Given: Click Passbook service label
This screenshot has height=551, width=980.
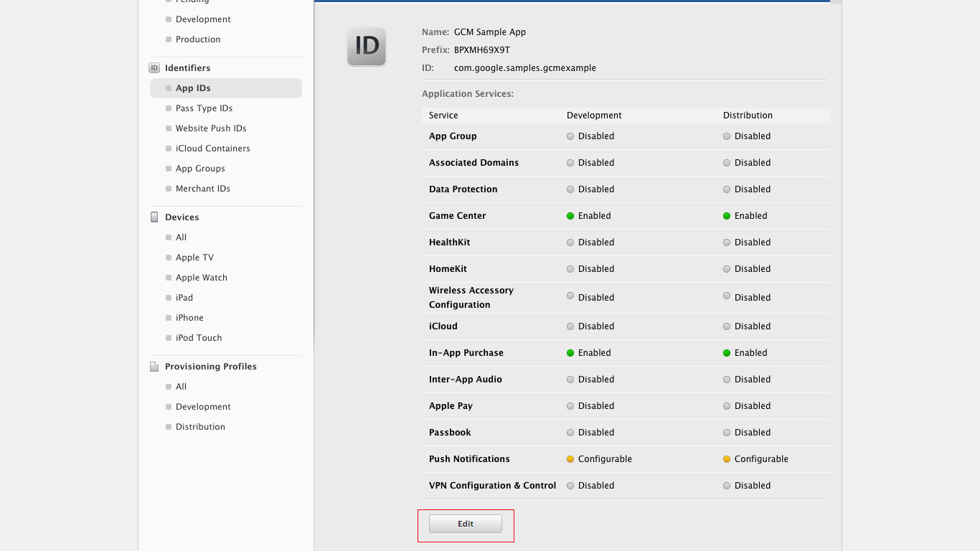Looking at the screenshot, I should coord(450,433).
